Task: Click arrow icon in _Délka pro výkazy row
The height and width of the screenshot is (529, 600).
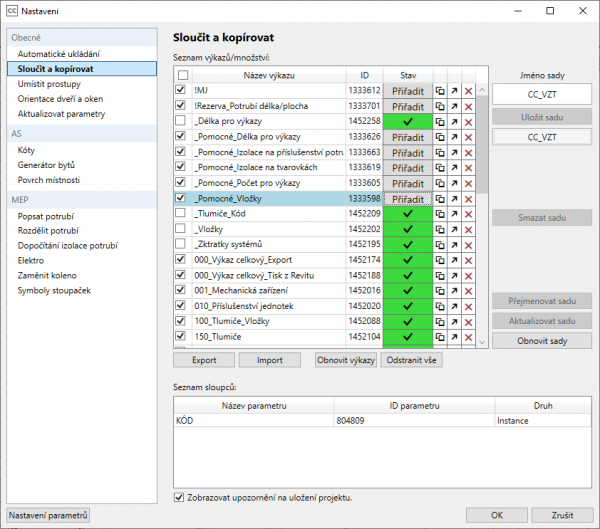Action: pyautogui.click(x=454, y=122)
